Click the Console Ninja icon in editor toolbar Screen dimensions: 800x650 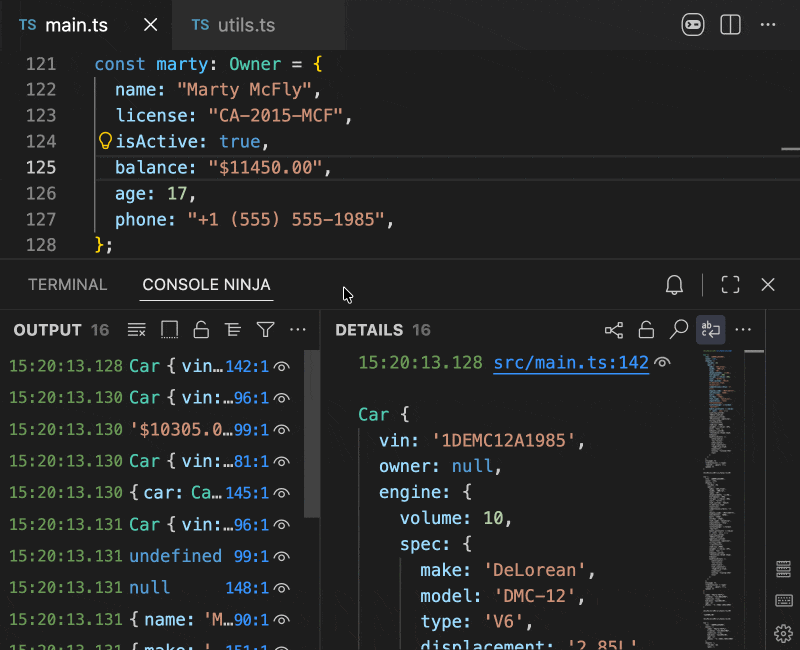693,25
